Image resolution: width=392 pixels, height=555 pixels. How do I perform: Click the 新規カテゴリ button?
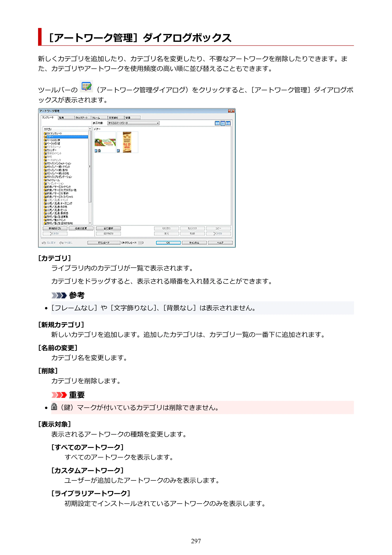coord(55,228)
